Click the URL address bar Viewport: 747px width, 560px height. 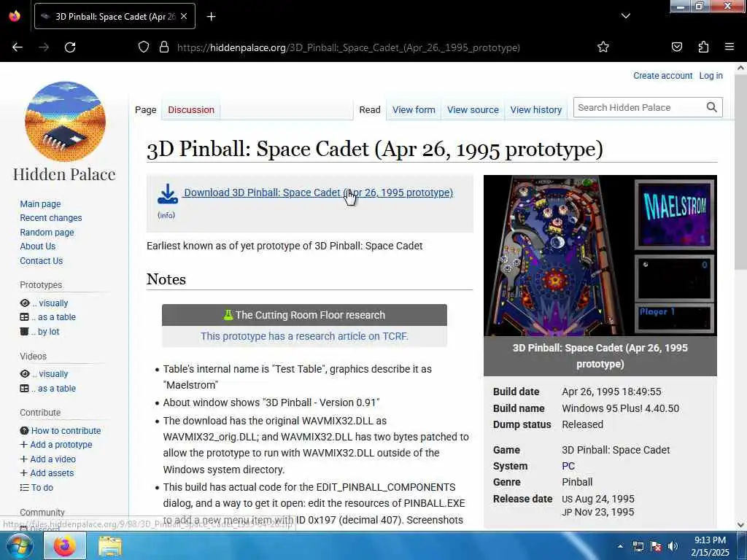[x=348, y=47]
